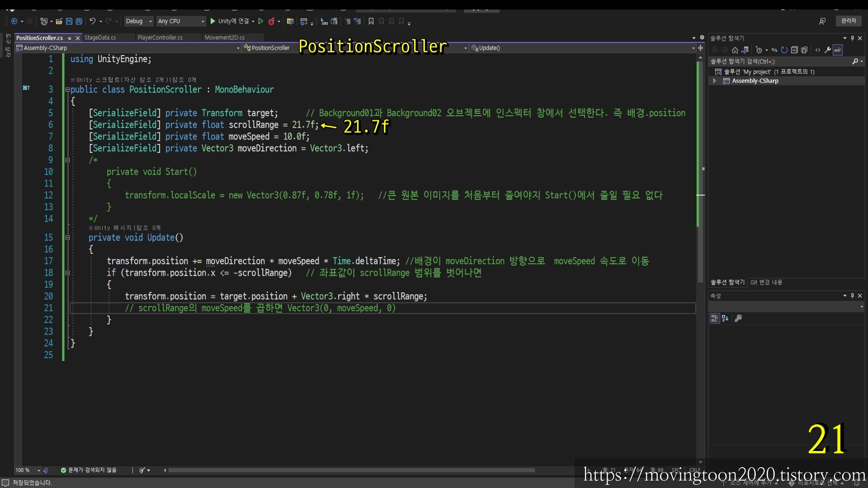The width and height of the screenshot is (868, 488).
Task: Switch to the '솔루션 탐색기' bottom tab
Action: pos(727,282)
